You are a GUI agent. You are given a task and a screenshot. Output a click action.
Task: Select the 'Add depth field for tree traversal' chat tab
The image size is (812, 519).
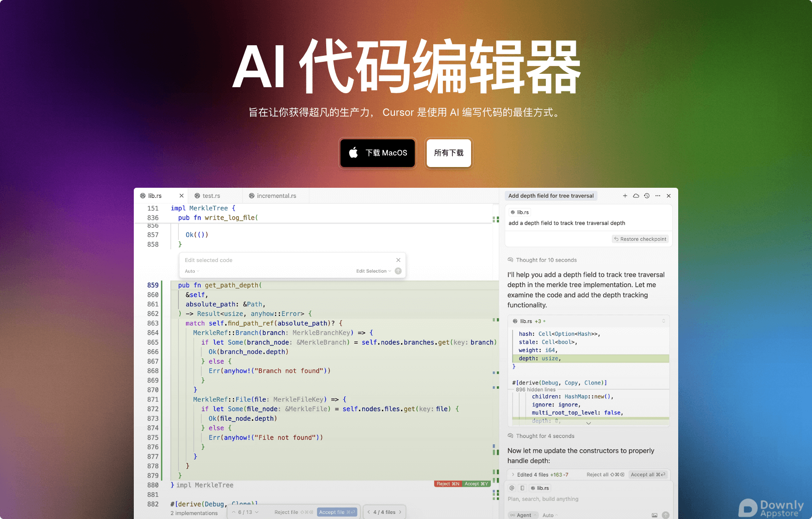tap(551, 196)
